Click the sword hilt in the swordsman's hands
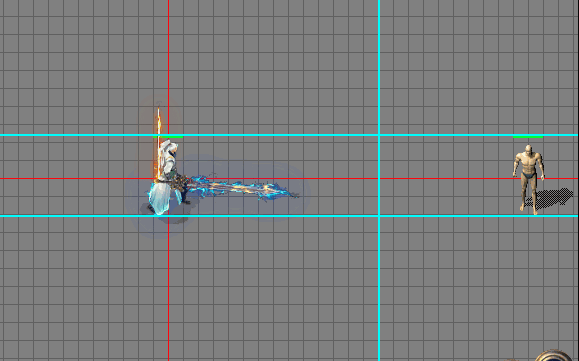579x361 pixels. pos(179,182)
